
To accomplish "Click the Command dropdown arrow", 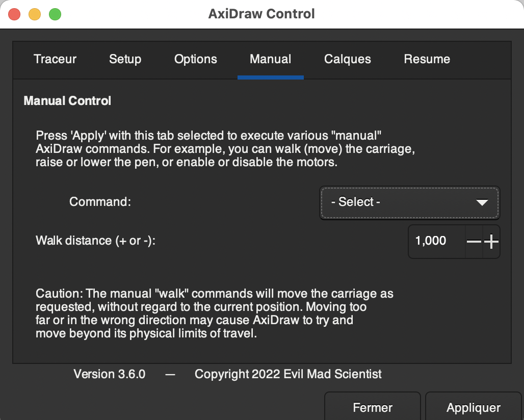I will [x=482, y=202].
